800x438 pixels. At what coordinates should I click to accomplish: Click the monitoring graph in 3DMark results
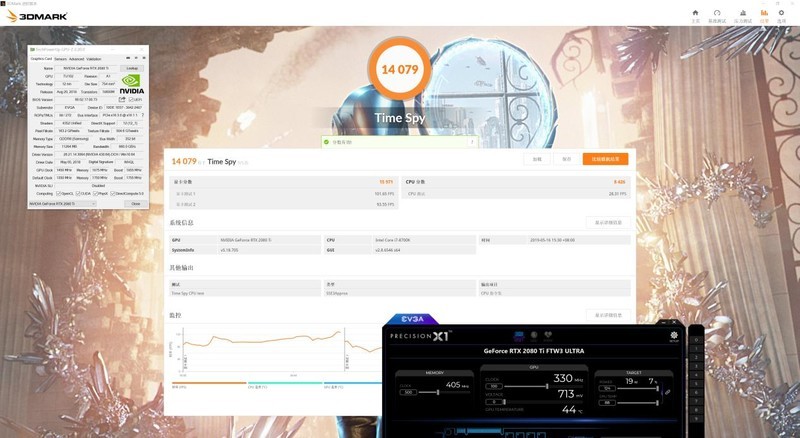point(278,352)
